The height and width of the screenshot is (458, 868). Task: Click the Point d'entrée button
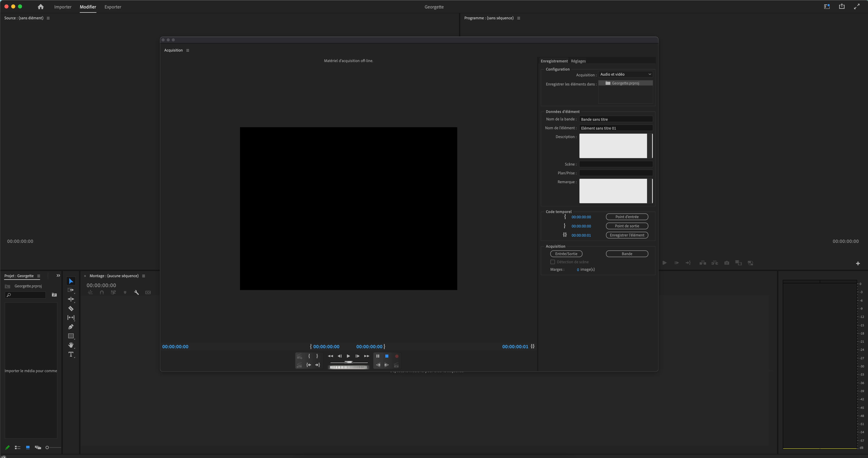(x=627, y=217)
